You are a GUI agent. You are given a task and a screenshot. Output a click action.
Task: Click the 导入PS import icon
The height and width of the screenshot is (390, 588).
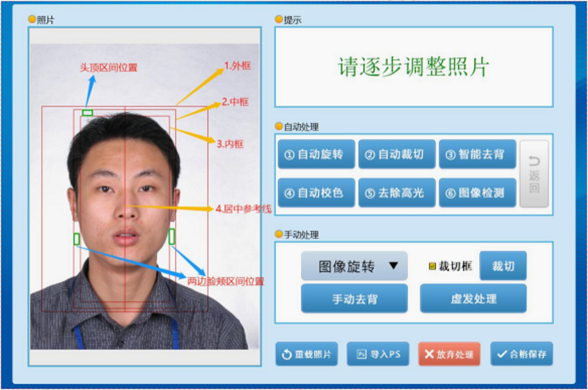[x=361, y=354]
